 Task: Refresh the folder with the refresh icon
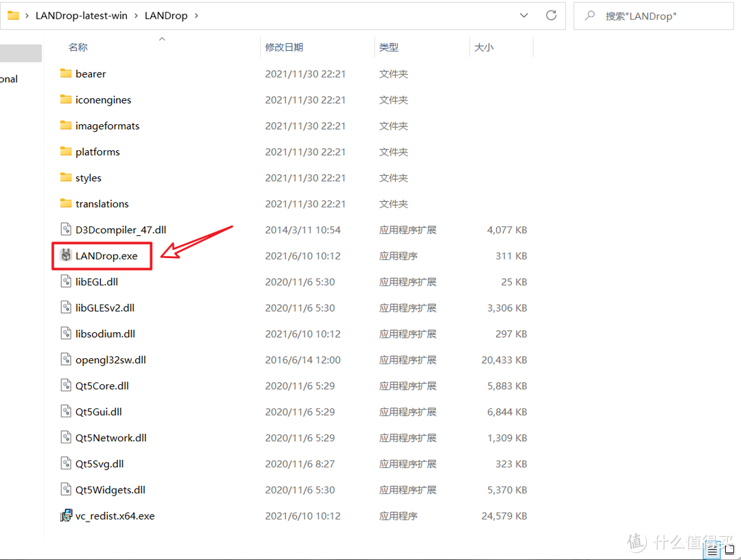551,15
